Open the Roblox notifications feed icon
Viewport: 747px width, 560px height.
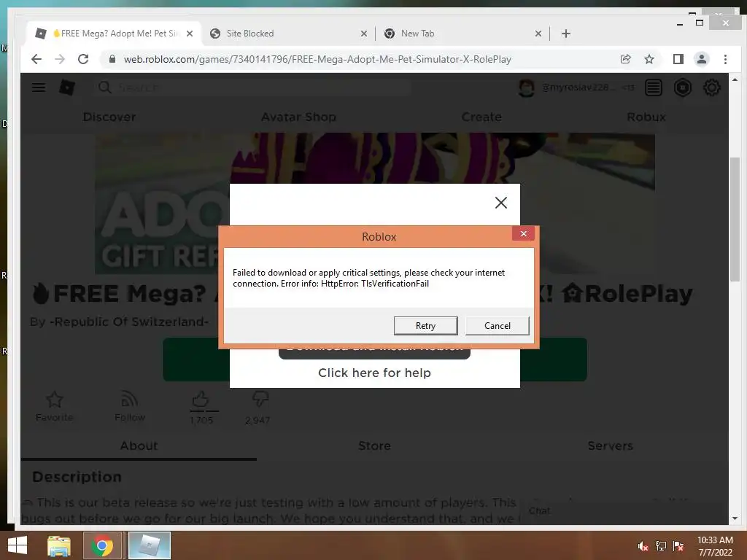tap(653, 87)
